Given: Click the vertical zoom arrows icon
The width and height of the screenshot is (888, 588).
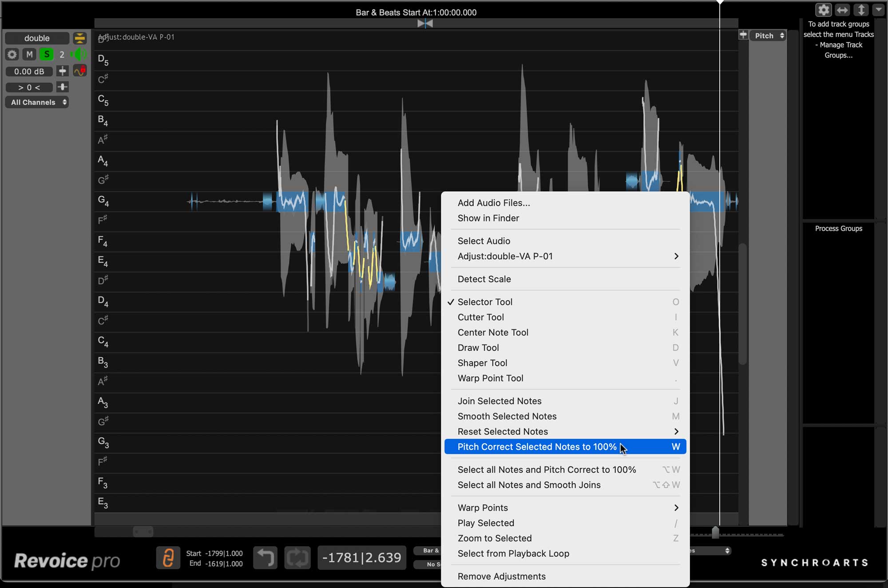Looking at the screenshot, I should point(861,10).
